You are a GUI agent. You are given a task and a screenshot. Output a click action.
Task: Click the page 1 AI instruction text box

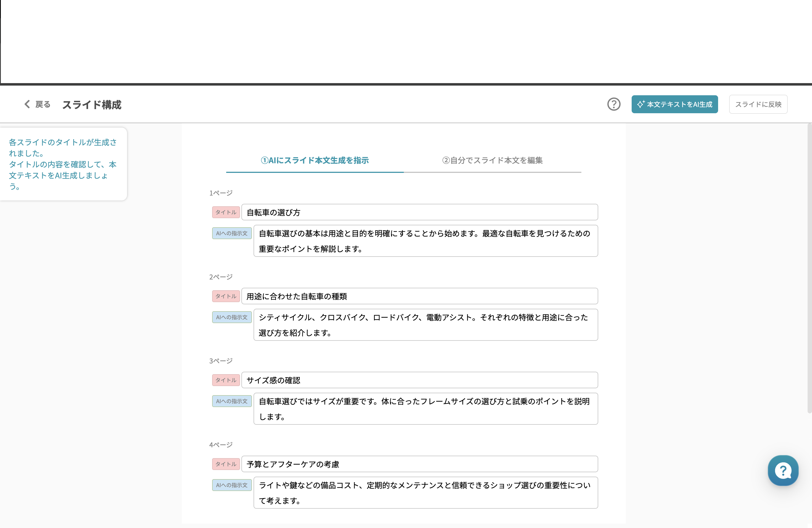[x=425, y=241]
